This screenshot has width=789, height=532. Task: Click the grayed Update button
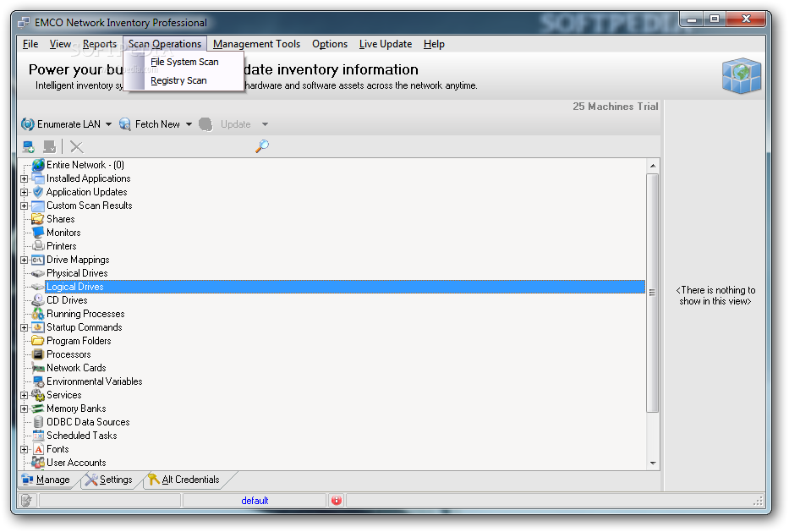(226, 124)
